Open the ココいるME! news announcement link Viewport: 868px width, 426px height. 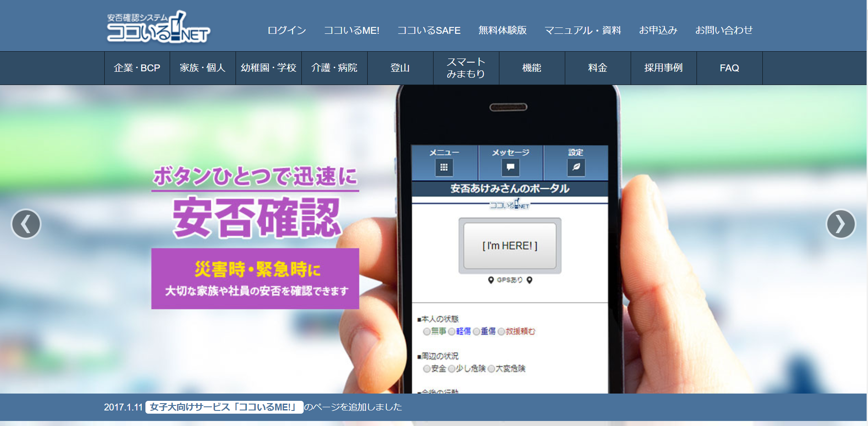(224, 407)
